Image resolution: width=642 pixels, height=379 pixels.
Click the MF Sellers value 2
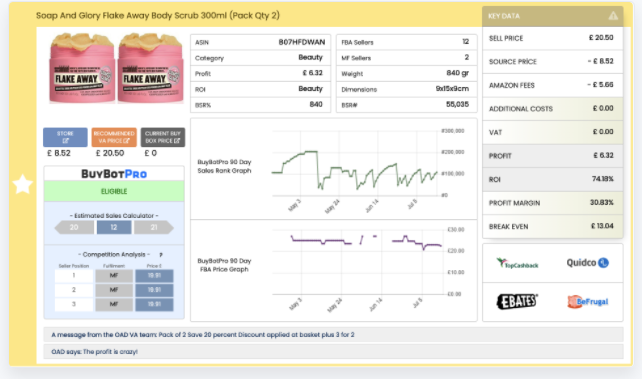pyautogui.click(x=467, y=57)
